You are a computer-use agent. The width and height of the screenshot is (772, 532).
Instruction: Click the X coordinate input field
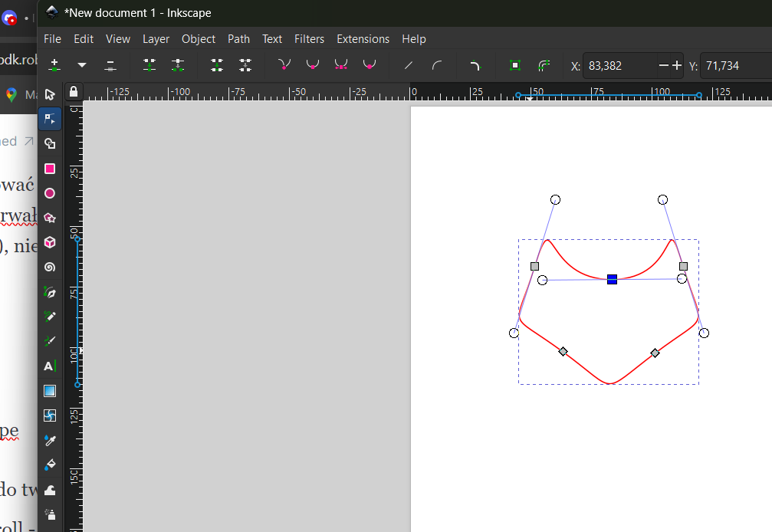pos(621,65)
